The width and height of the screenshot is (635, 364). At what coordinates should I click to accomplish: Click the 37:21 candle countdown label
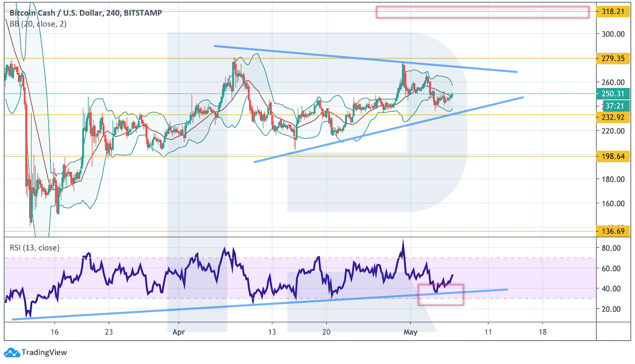(x=613, y=105)
